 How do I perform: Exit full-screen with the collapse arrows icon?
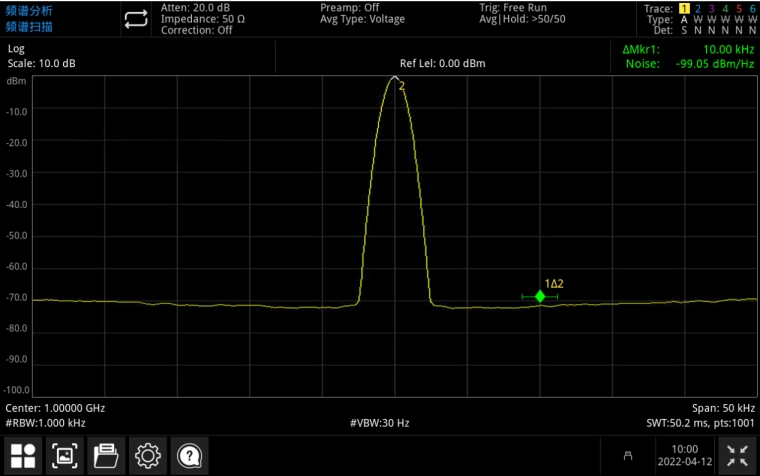pyautogui.click(x=737, y=456)
